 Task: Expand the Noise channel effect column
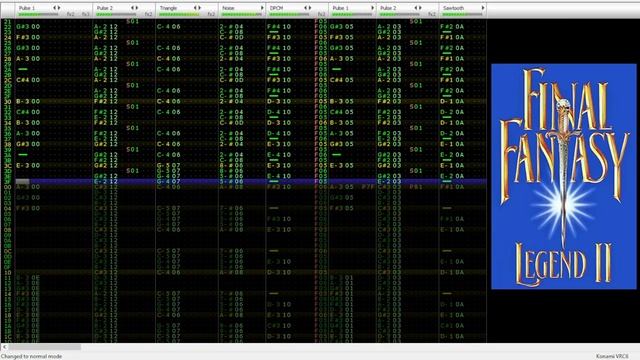click(x=262, y=8)
